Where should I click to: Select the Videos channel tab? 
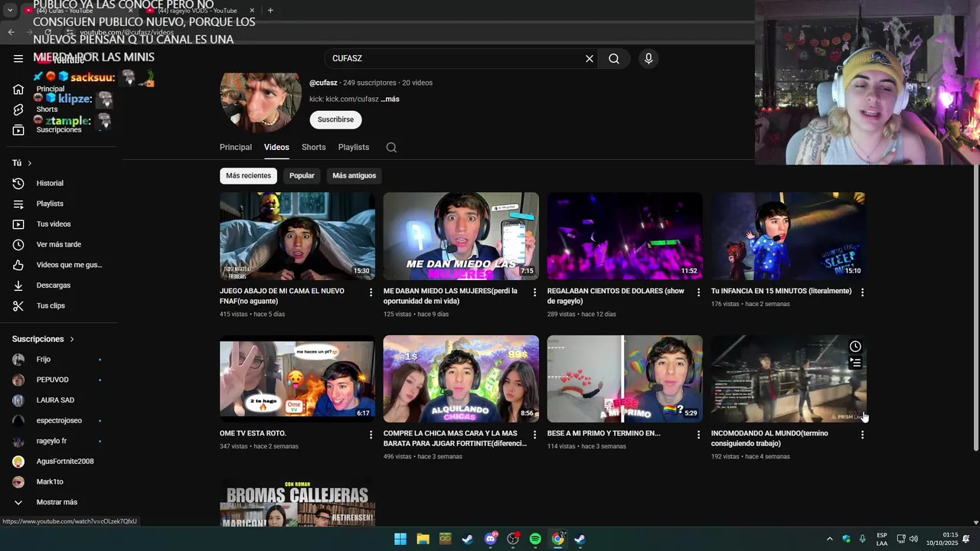[x=276, y=147]
